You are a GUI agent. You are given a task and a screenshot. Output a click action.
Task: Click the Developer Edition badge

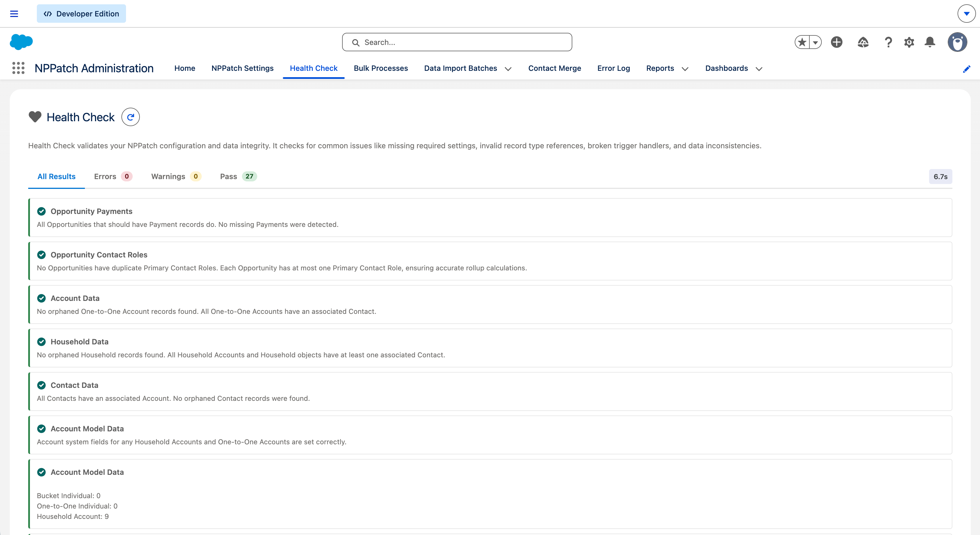click(x=81, y=13)
